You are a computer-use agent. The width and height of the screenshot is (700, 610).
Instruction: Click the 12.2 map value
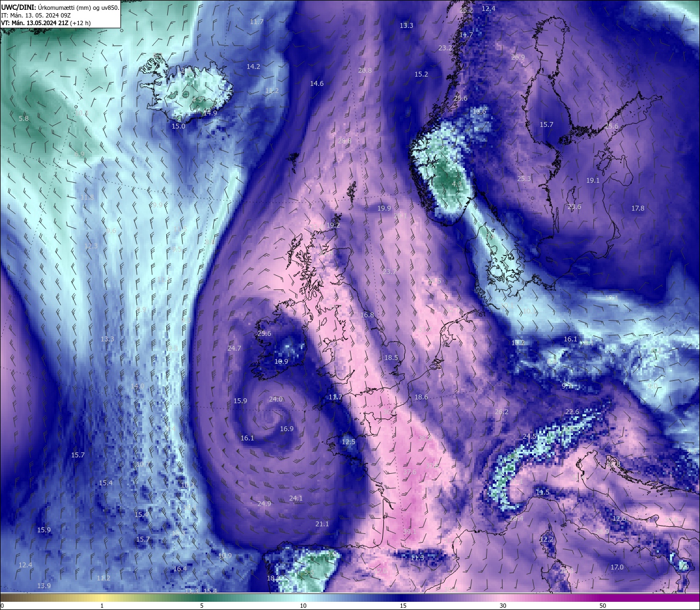tap(546, 539)
